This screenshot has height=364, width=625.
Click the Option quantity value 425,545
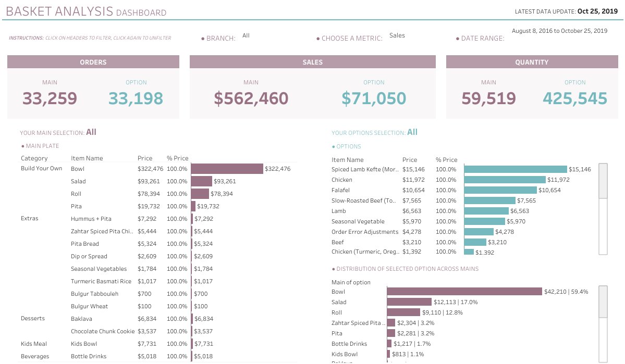[575, 98]
